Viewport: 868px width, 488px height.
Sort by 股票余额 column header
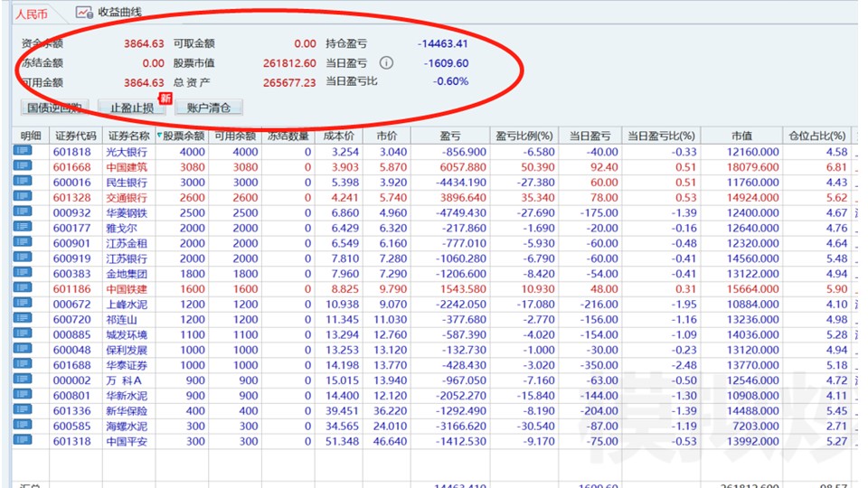coord(182,136)
